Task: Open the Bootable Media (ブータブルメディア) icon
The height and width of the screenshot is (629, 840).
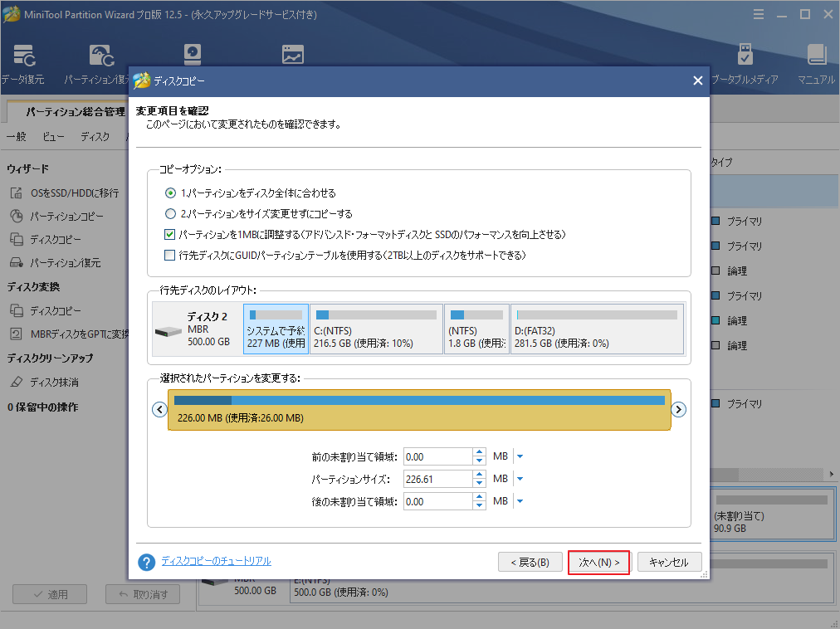Action: [745, 56]
